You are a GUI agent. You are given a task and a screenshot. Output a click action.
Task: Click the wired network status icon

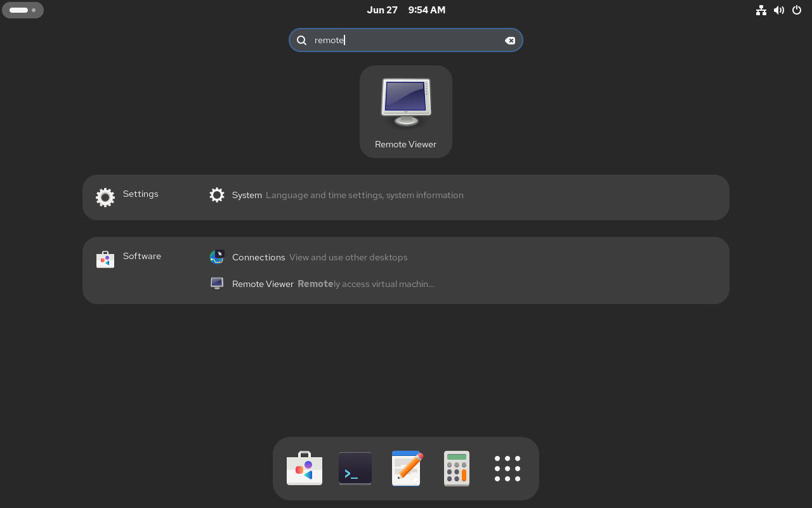point(761,10)
